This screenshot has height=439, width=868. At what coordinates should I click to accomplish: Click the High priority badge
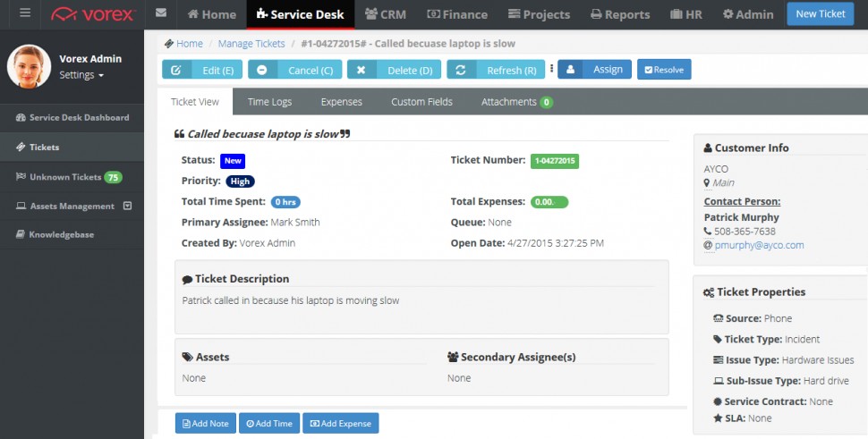coord(240,182)
